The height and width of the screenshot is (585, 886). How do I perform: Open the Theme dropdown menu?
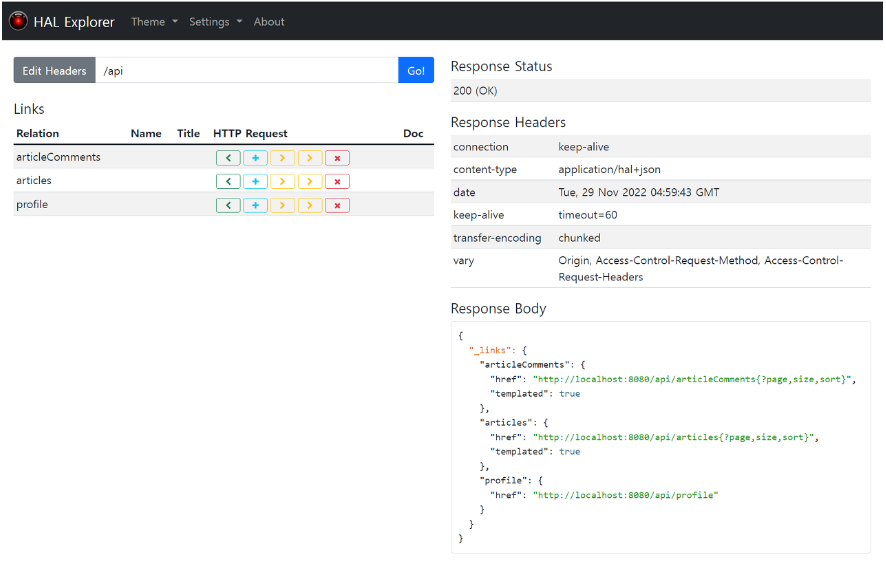click(x=154, y=21)
